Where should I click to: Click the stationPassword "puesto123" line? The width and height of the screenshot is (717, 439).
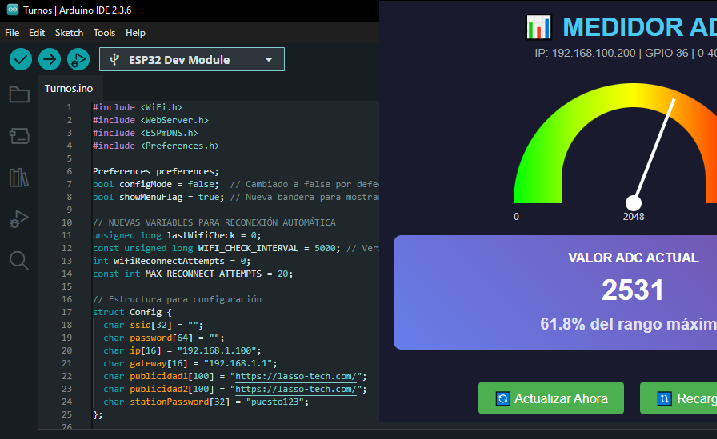206,402
